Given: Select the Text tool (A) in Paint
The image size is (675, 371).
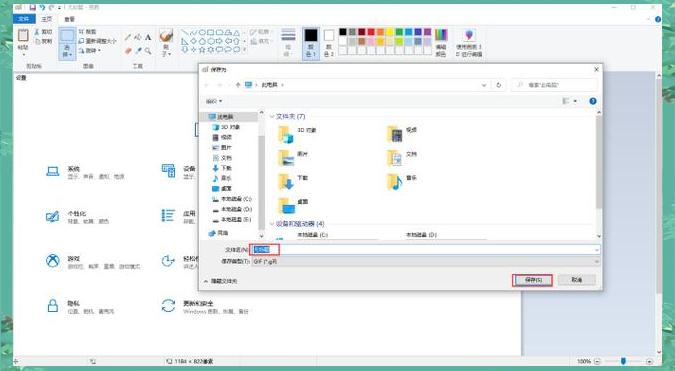Looking at the screenshot, I should (x=148, y=37).
